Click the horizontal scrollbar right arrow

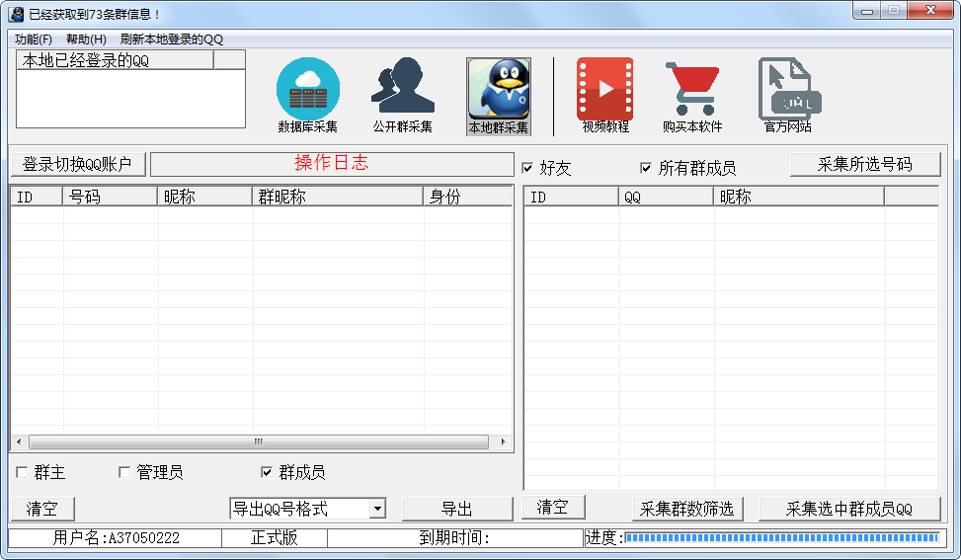tap(503, 441)
